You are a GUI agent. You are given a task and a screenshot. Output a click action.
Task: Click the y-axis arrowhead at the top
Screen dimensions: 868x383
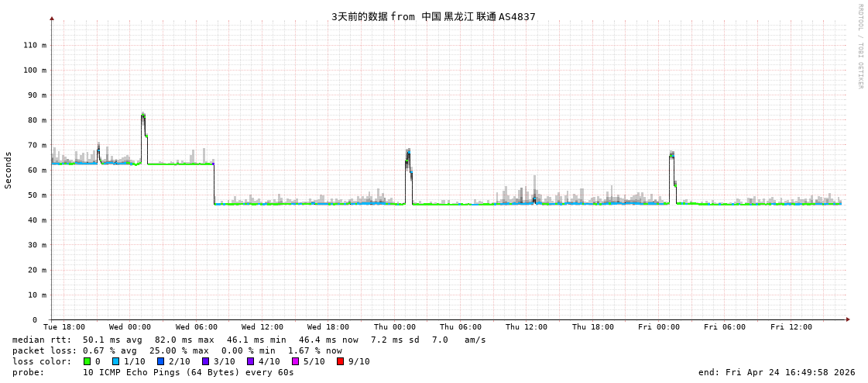click(x=52, y=18)
